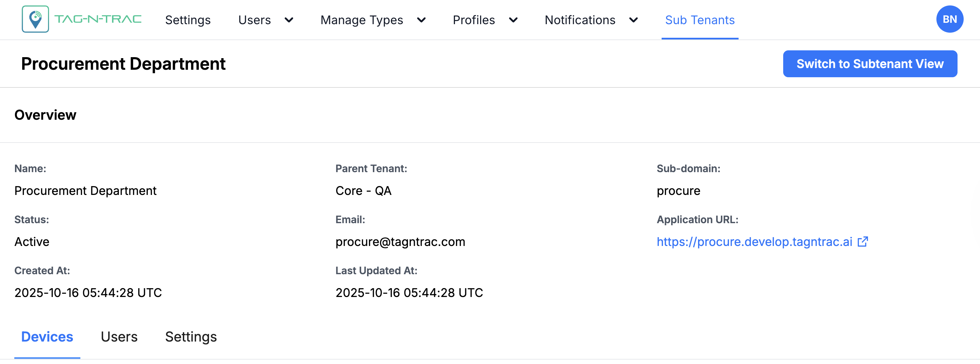Open the procure.develop.tagntrac.ai link
980x364 pixels.
tap(754, 242)
